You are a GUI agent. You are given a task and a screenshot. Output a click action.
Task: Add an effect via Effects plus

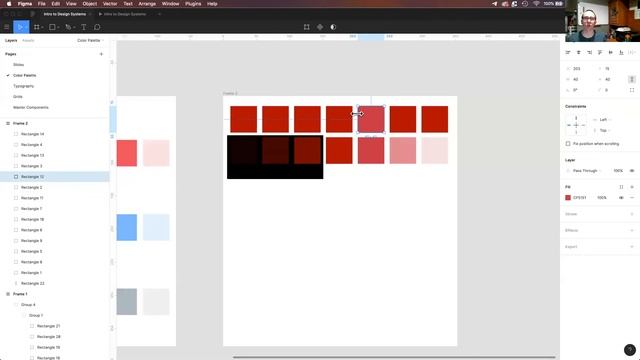(632, 230)
